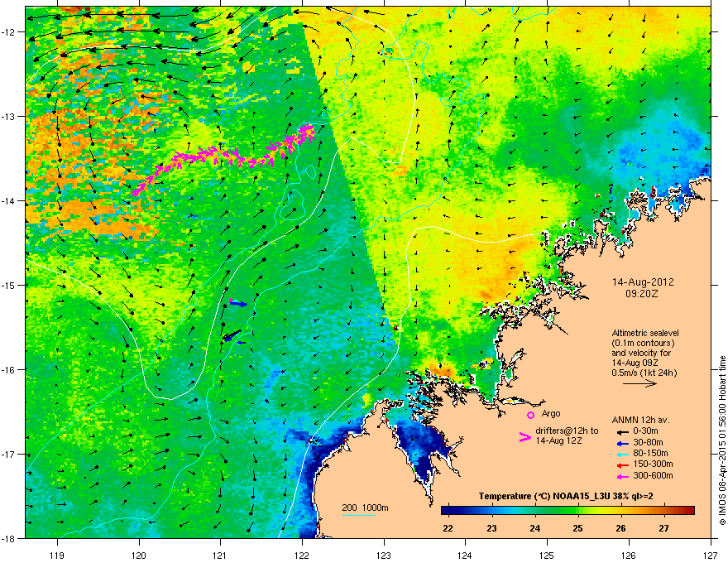Click the longitude axis label 122
Screen dimensions: 728x563
302,555
